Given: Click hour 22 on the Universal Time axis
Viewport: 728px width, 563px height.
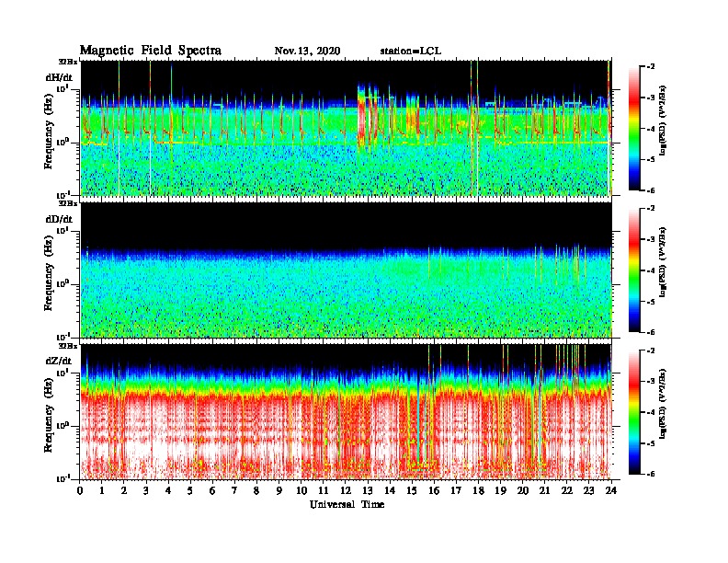Looking at the screenshot, I should click(567, 491).
